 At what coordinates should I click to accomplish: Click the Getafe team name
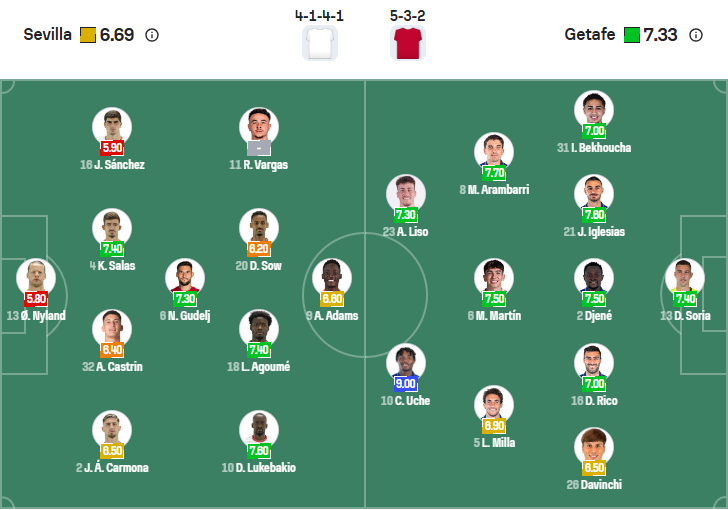(590, 35)
